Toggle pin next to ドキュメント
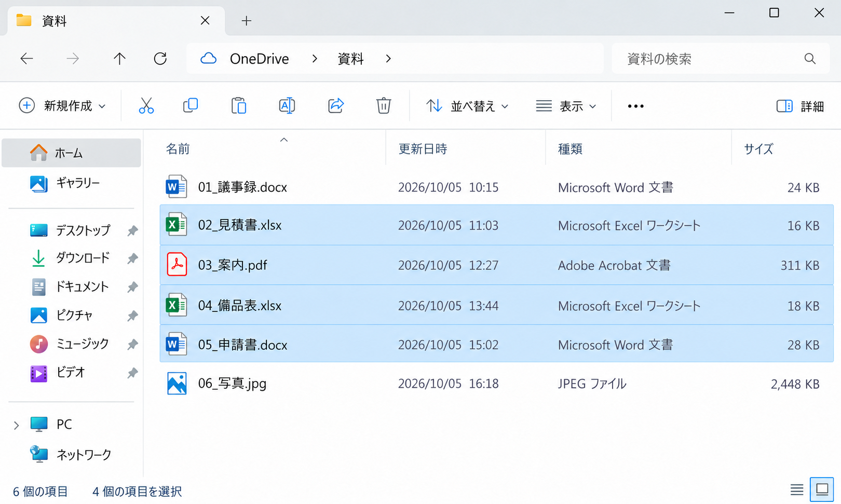The image size is (841, 504). point(132,287)
